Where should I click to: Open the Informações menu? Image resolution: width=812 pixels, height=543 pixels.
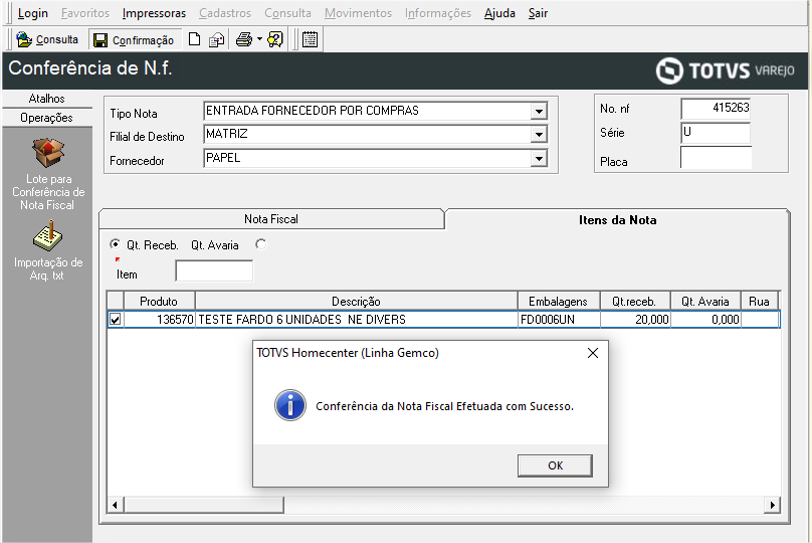[x=438, y=13]
